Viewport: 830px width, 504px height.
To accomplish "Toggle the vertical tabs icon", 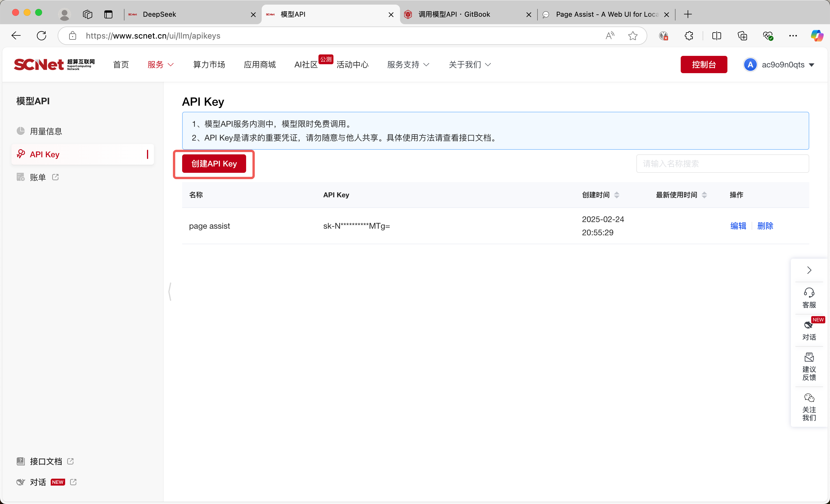I will (108, 14).
